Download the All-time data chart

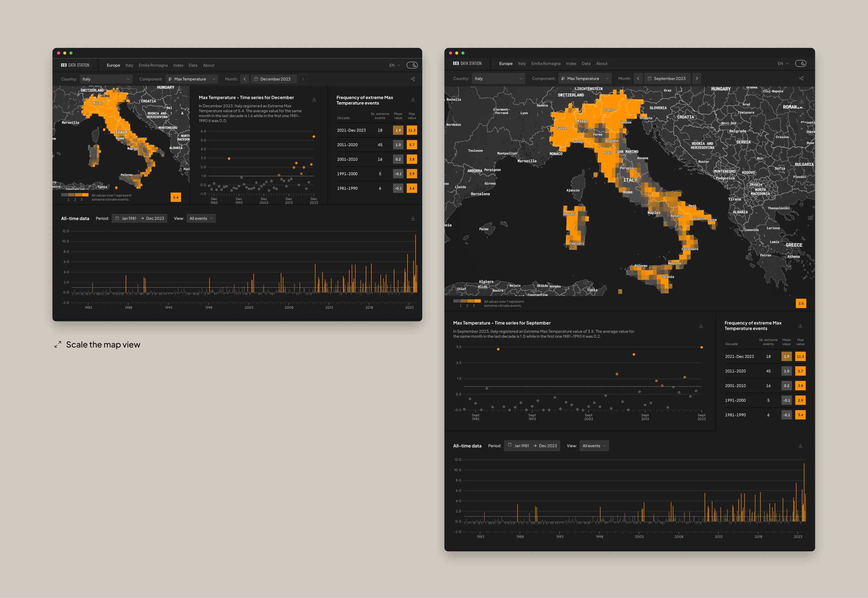[413, 218]
